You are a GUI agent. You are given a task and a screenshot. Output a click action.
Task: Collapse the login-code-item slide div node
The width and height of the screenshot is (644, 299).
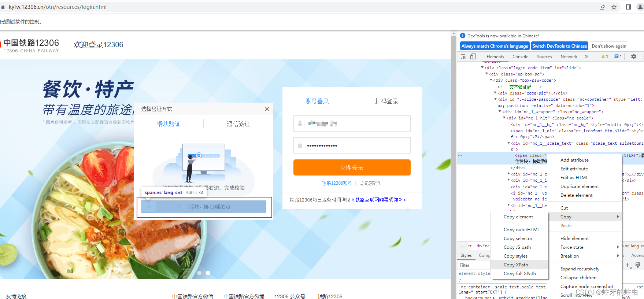point(482,68)
